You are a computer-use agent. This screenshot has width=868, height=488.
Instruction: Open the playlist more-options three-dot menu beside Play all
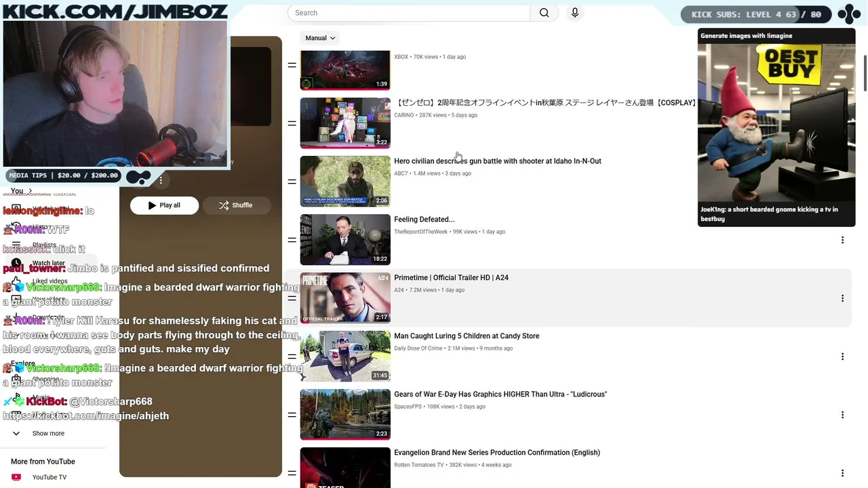pos(161,180)
